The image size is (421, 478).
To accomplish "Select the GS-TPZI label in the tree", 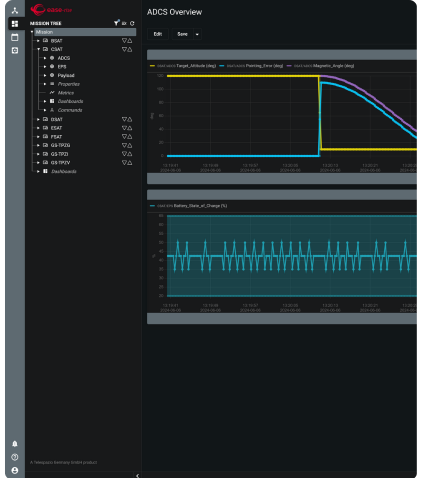I will click(59, 154).
